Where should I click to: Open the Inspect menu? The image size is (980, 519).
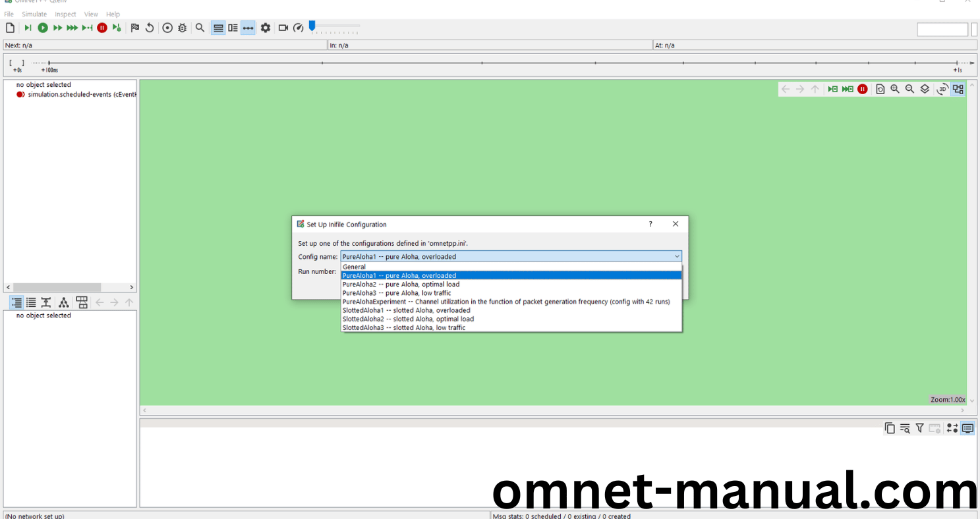(x=66, y=14)
